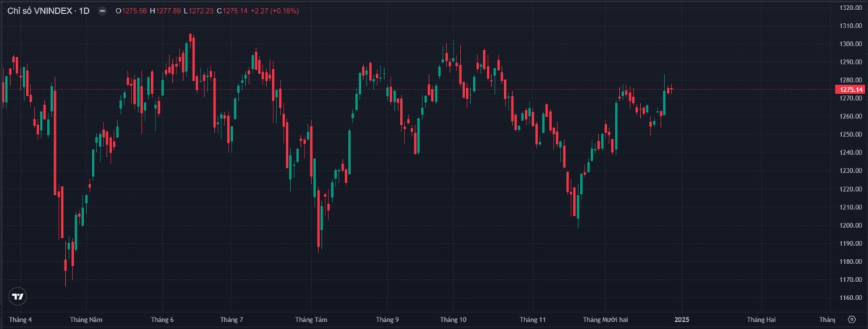Click the red current price label 1275.14
Image resolution: width=868 pixels, height=329 pixels.
850,89
